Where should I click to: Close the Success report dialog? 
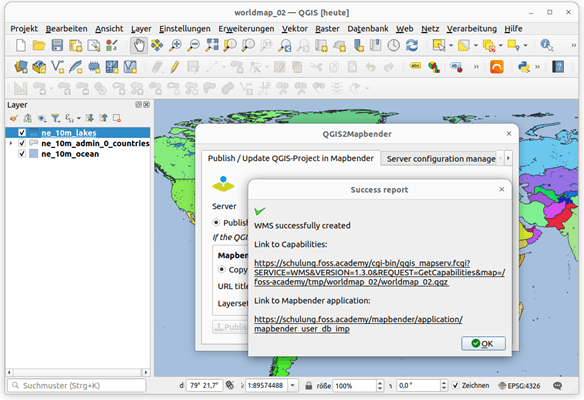(x=502, y=189)
